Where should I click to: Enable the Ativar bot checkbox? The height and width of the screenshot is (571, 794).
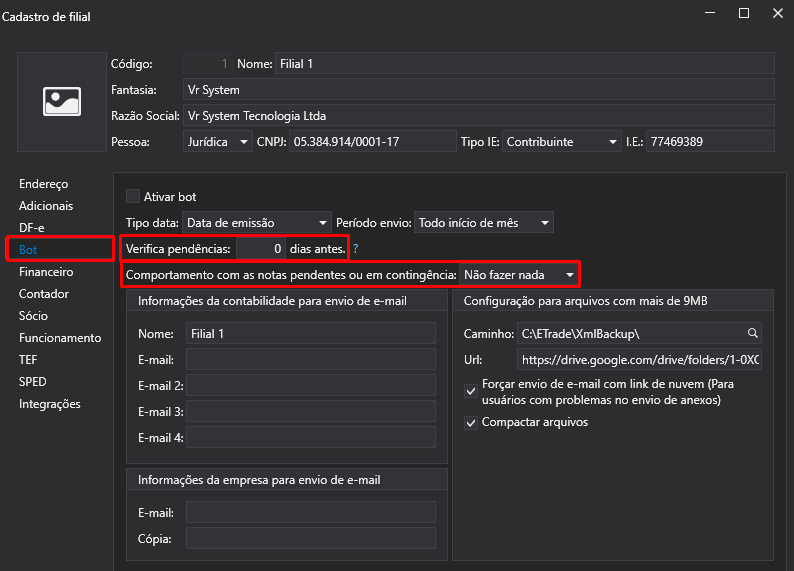click(x=133, y=196)
